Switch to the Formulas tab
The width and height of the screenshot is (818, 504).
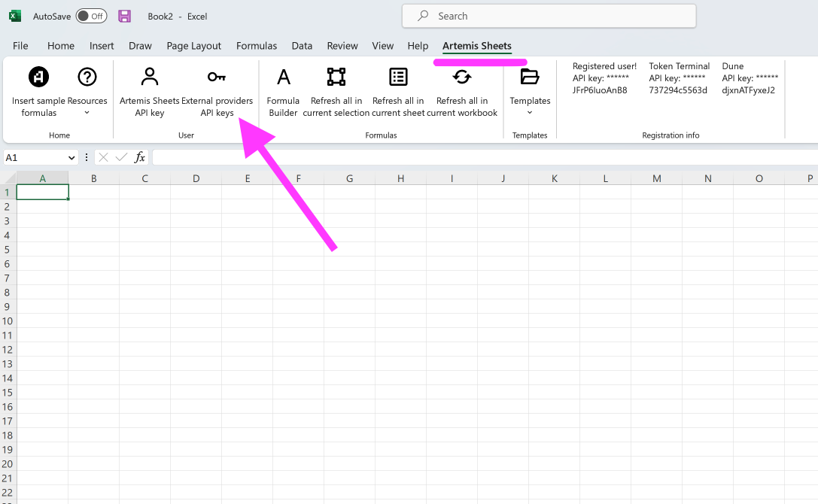(x=257, y=46)
